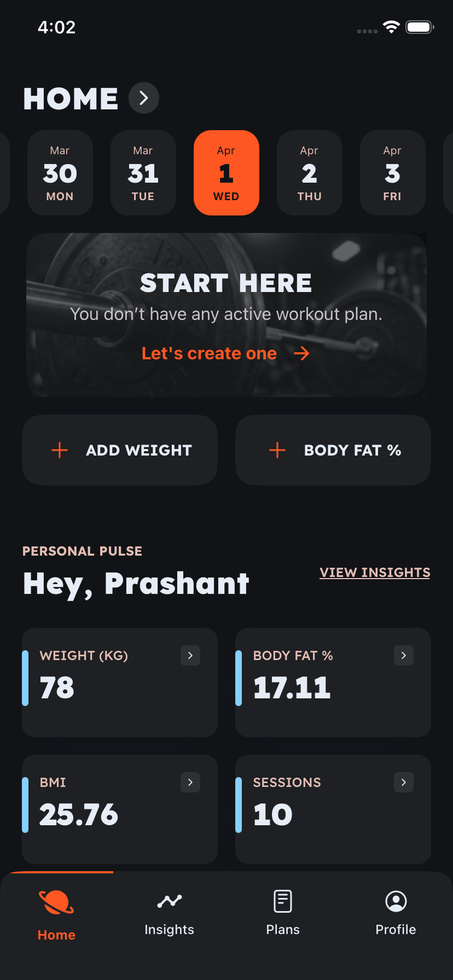This screenshot has height=980, width=453.
Task: Open the chevron next to HOME title
Action: pyautogui.click(x=143, y=98)
